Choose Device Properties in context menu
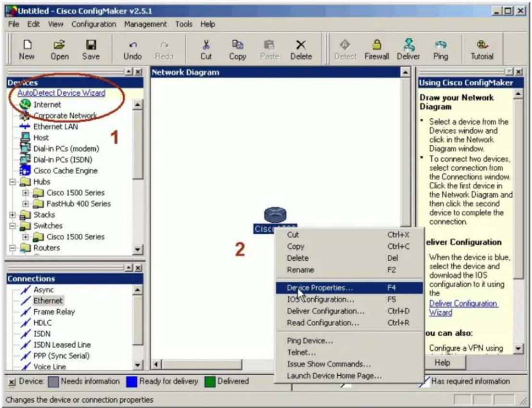The image size is (532, 408). point(349,288)
